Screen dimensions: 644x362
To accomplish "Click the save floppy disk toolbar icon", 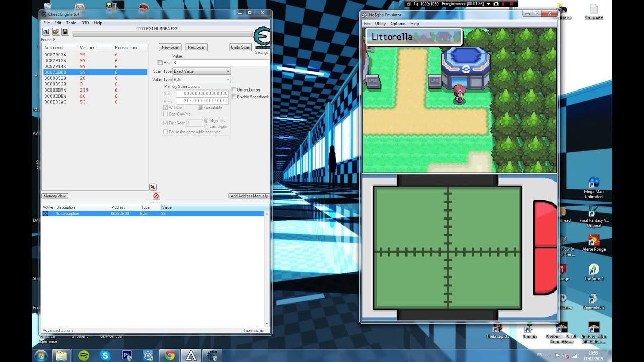I will [x=65, y=32].
